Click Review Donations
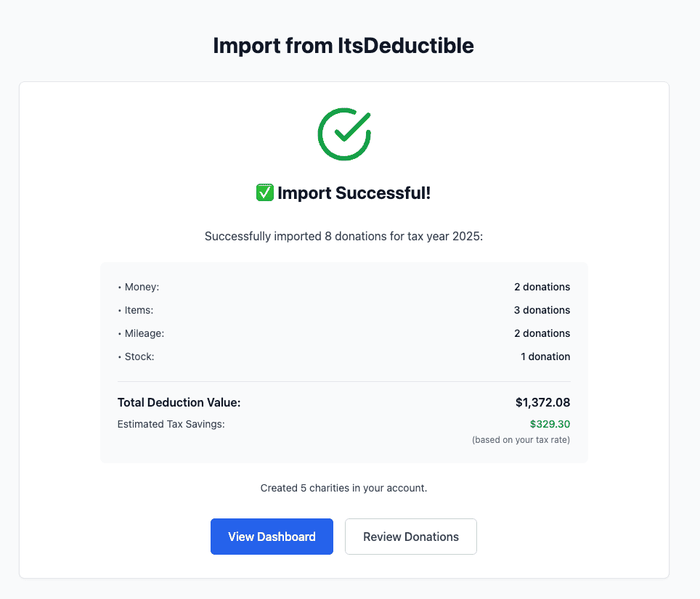 pyautogui.click(x=410, y=536)
